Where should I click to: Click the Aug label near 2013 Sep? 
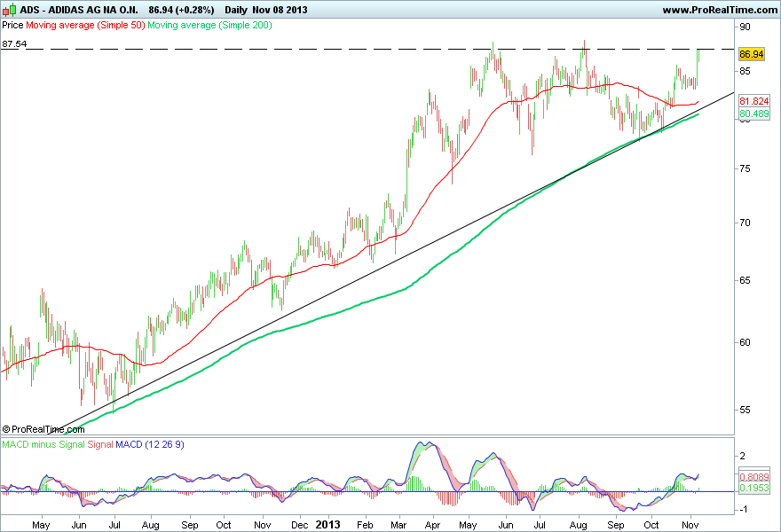tap(578, 525)
